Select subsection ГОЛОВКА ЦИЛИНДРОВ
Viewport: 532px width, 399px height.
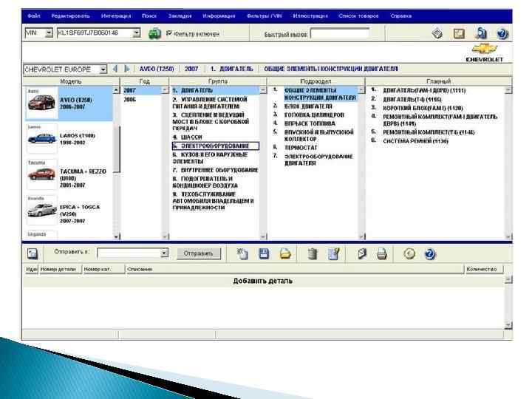(314, 115)
